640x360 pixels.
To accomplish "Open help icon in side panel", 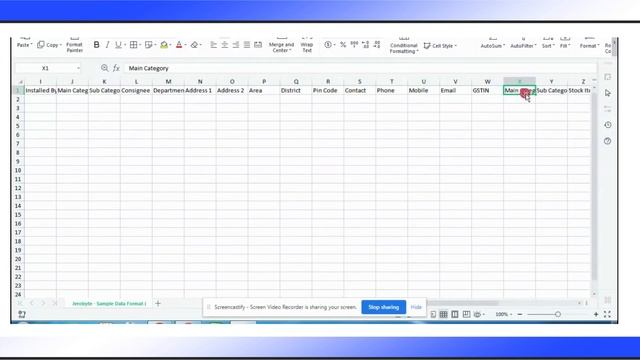I will (x=608, y=141).
